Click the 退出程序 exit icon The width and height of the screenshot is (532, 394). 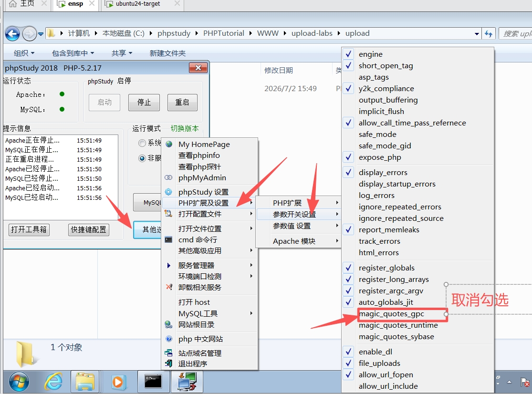pyautogui.click(x=168, y=363)
